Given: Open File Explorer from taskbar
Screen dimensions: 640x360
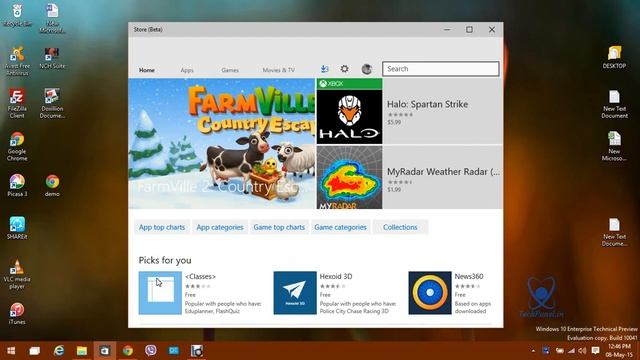Looking at the screenshot, I should click(82, 351).
